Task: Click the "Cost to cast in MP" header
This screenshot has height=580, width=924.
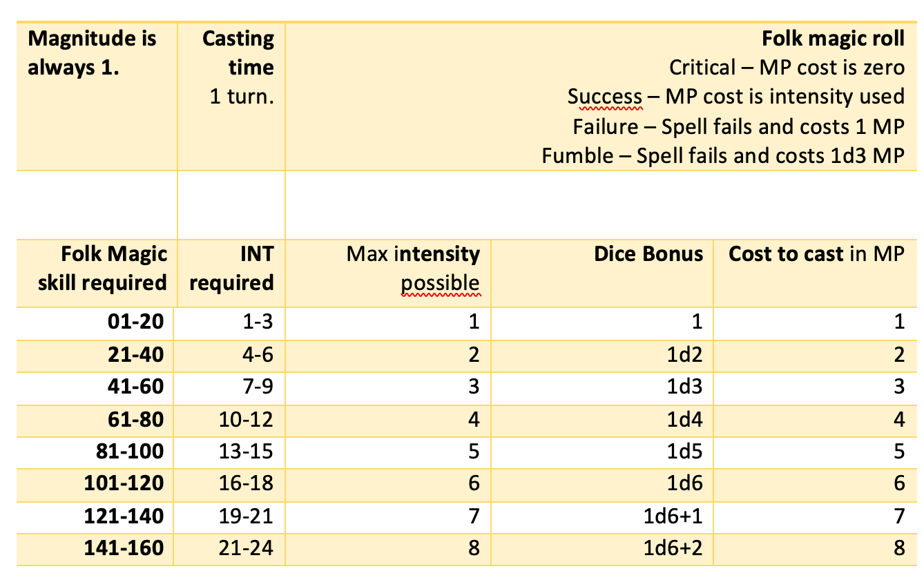Action: [816, 254]
